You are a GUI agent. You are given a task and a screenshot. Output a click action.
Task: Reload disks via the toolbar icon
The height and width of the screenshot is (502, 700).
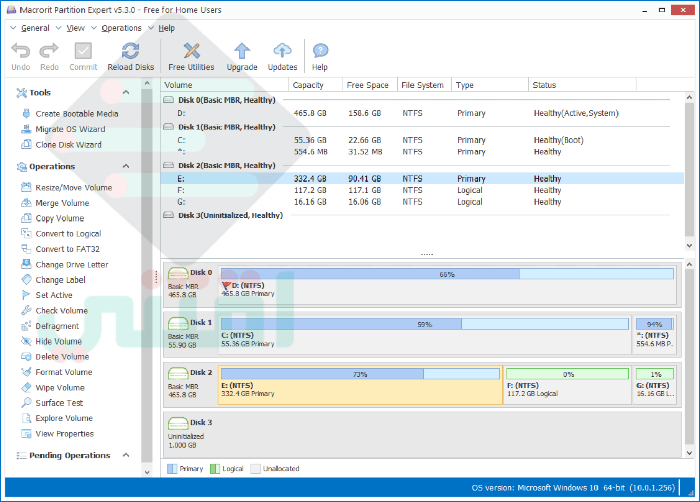(x=130, y=51)
